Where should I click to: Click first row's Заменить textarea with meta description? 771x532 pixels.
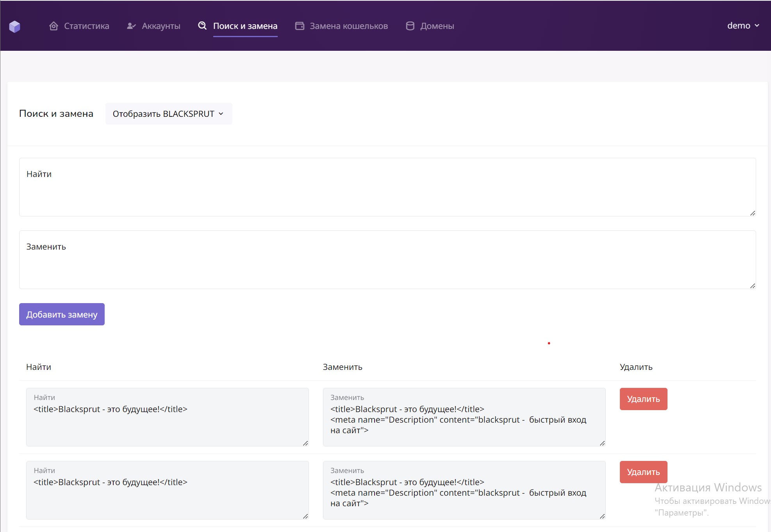tap(464, 420)
